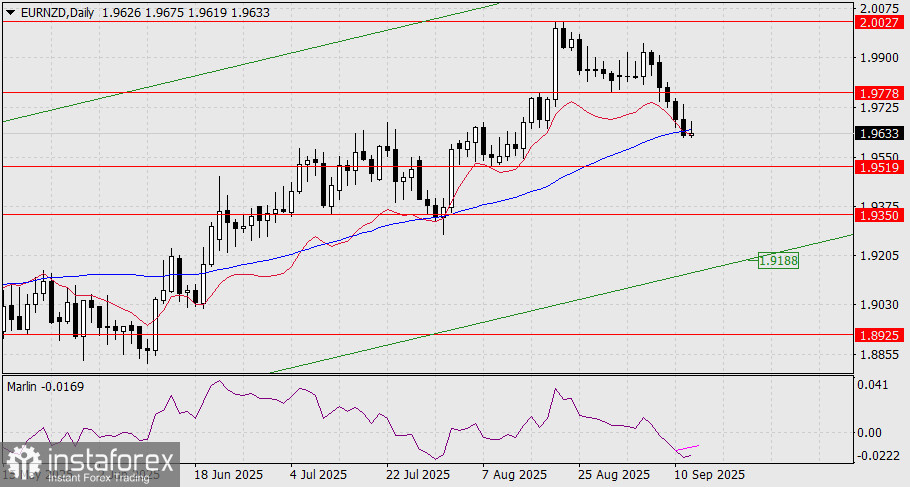910x487 pixels.
Task: Select the 1.9350 red price level label
Action: (880, 215)
